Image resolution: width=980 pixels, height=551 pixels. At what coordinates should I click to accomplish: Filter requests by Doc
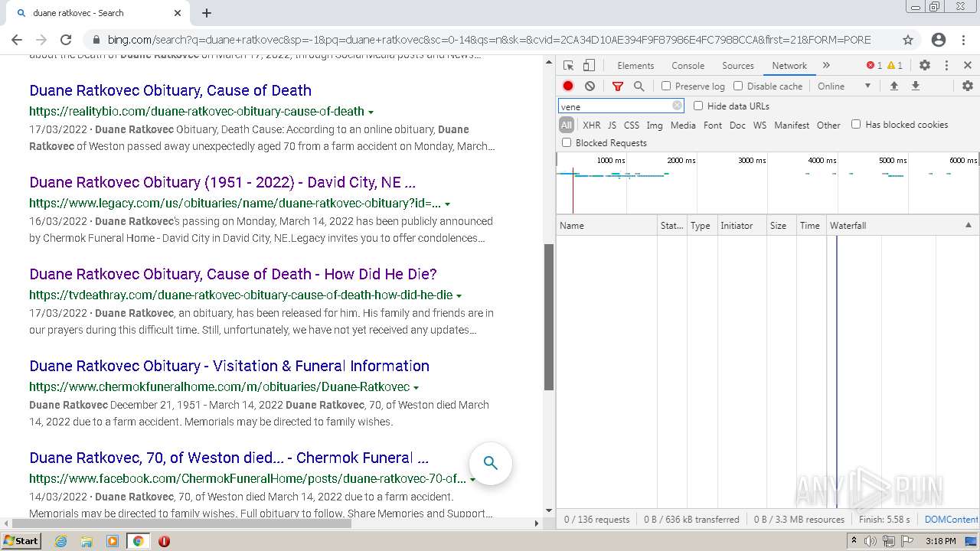pyautogui.click(x=737, y=125)
